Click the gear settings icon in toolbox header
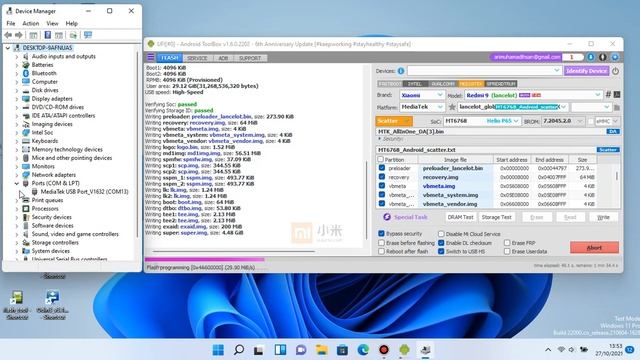This screenshot has height=360, width=640. click(615, 57)
